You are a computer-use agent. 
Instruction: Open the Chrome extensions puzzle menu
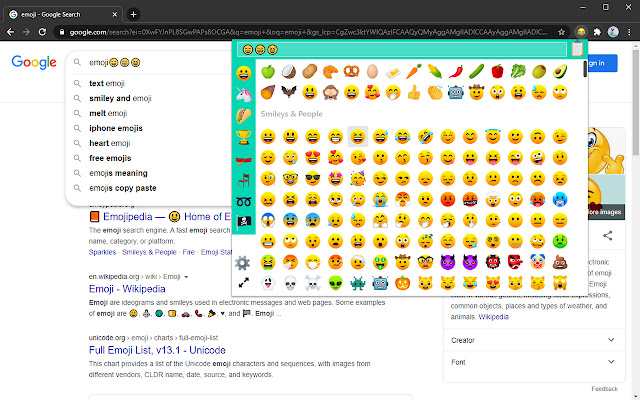tap(597, 32)
